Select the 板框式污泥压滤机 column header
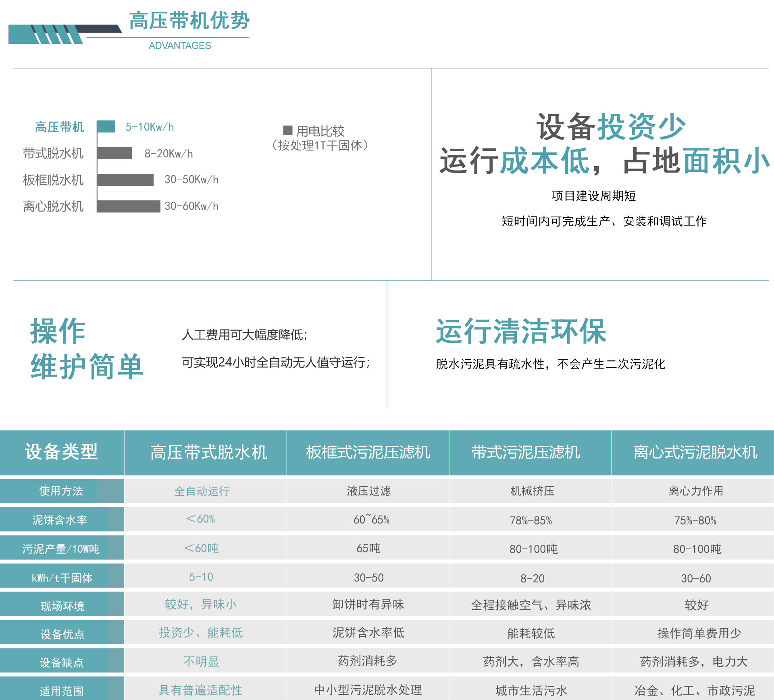The width and height of the screenshot is (774, 700). point(368,452)
